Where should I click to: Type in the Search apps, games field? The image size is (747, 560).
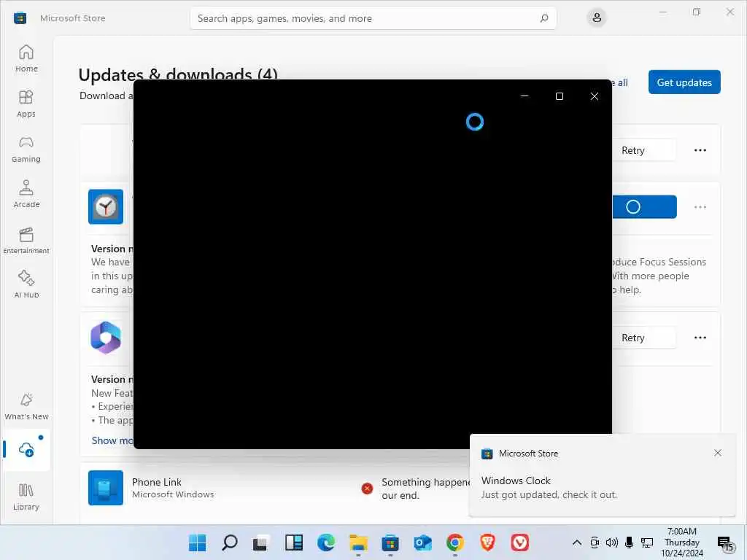pyautogui.click(x=373, y=18)
